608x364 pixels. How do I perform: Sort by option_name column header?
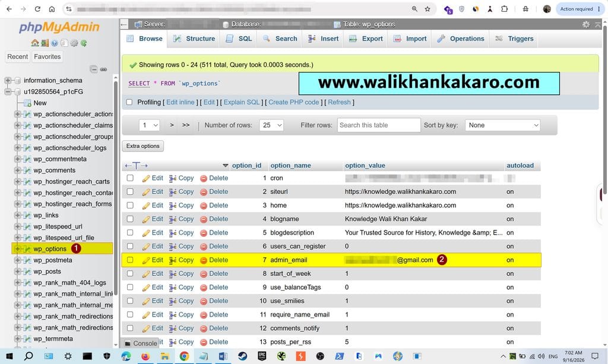290,166
